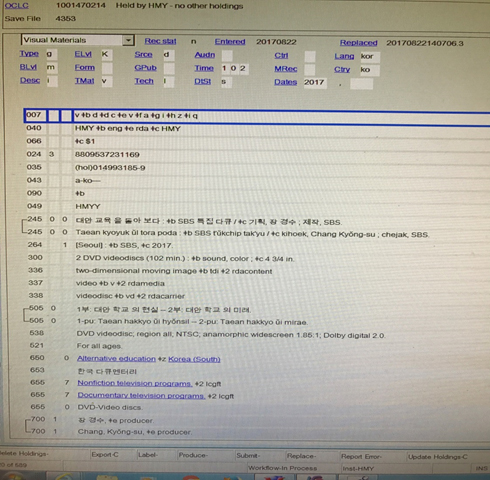Open the Korea (South) subdivision link
The height and width of the screenshot is (480, 490).
tap(194, 359)
